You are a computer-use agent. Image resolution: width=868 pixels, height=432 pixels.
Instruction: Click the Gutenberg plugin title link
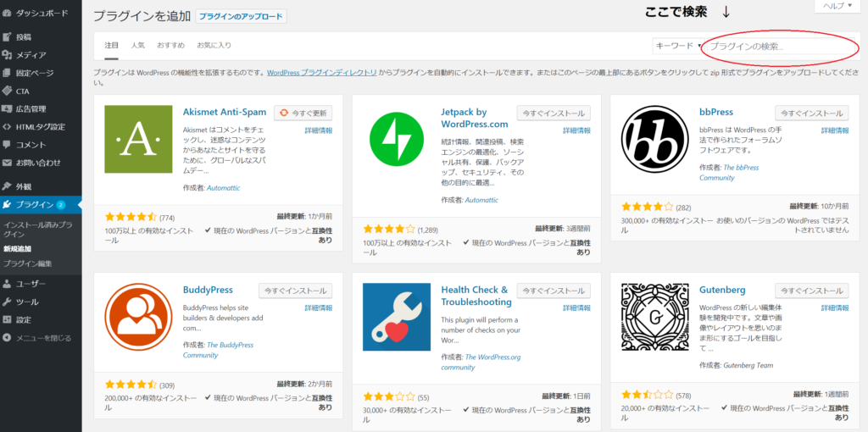click(x=722, y=290)
